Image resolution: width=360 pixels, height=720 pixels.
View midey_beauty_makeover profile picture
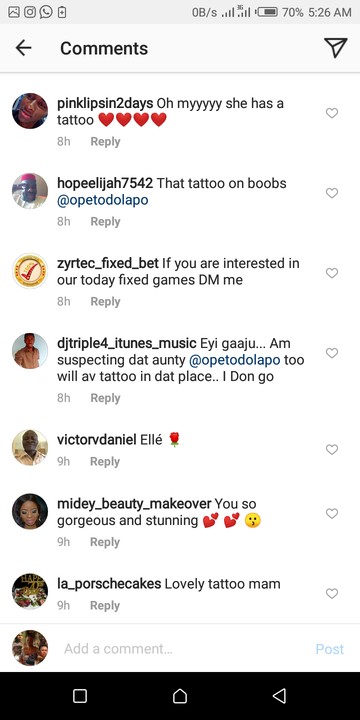point(30,512)
